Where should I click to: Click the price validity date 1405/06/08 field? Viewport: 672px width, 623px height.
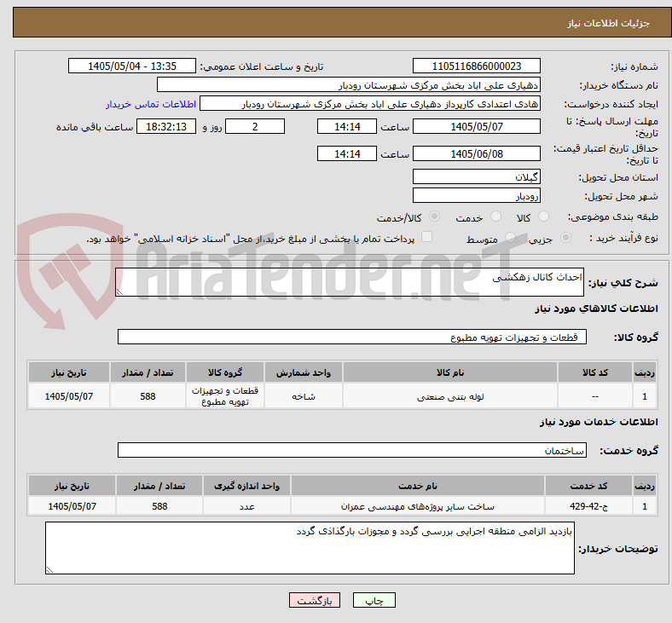[x=477, y=153]
